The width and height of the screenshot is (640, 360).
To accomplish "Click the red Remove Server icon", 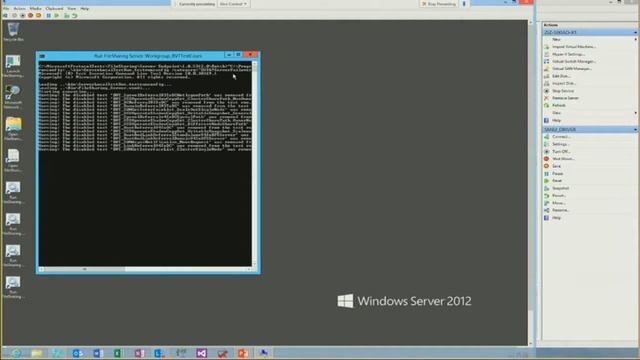I will (547, 98).
